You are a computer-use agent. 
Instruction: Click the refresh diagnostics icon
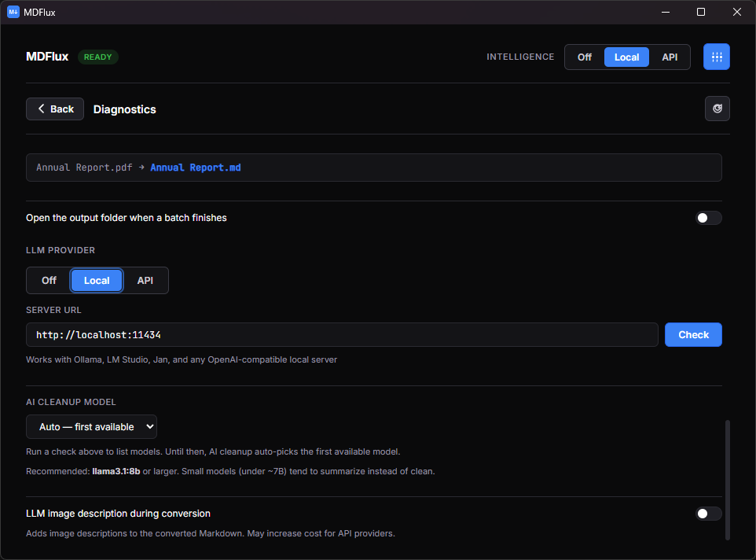(717, 109)
